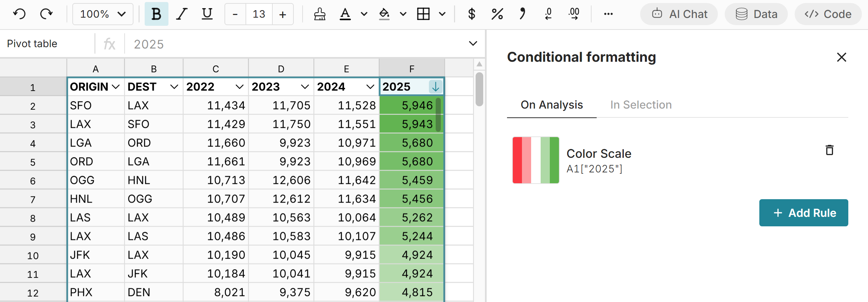Screen dimensions: 868x302
Task: Switch to the On Analysis tab
Action: pos(552,105)
